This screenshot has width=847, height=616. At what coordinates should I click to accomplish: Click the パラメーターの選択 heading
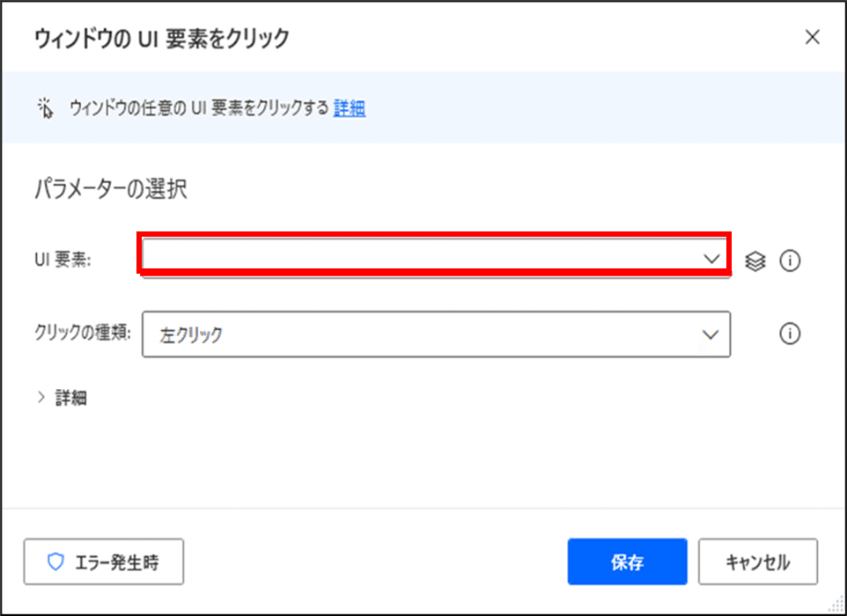pos(111,189)
